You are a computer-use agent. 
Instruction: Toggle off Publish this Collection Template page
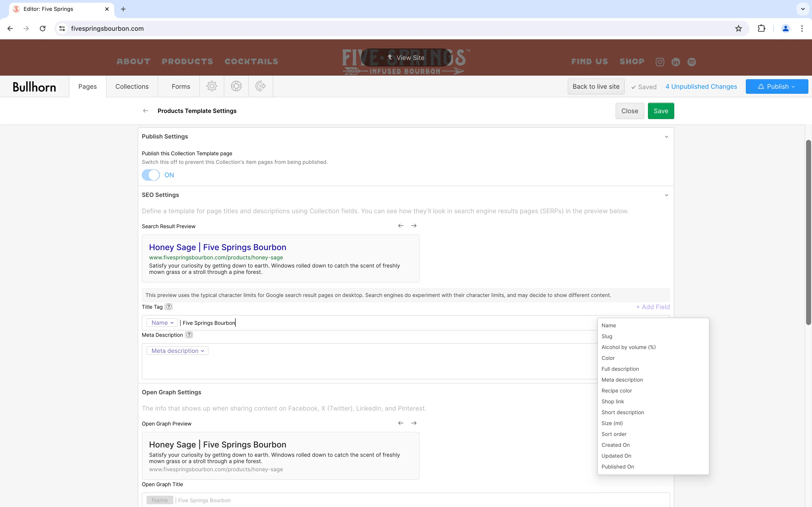pyautogui.click(x=151, y=175)
